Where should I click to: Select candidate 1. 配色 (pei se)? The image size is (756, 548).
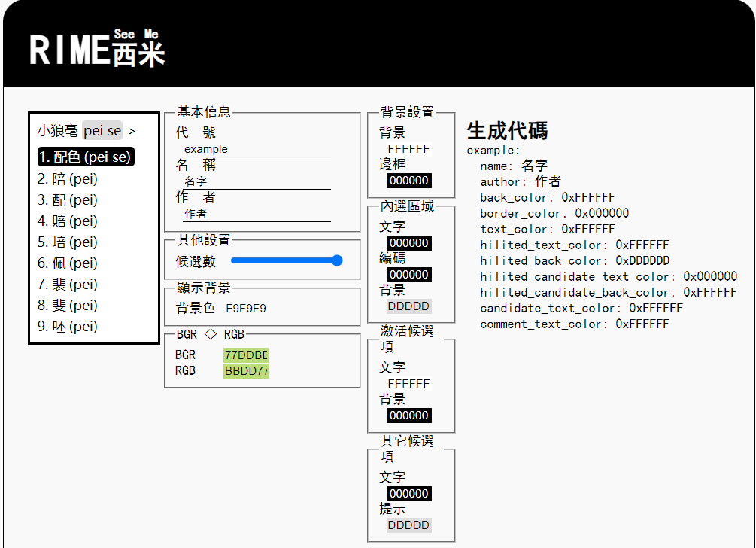[86, 157]
